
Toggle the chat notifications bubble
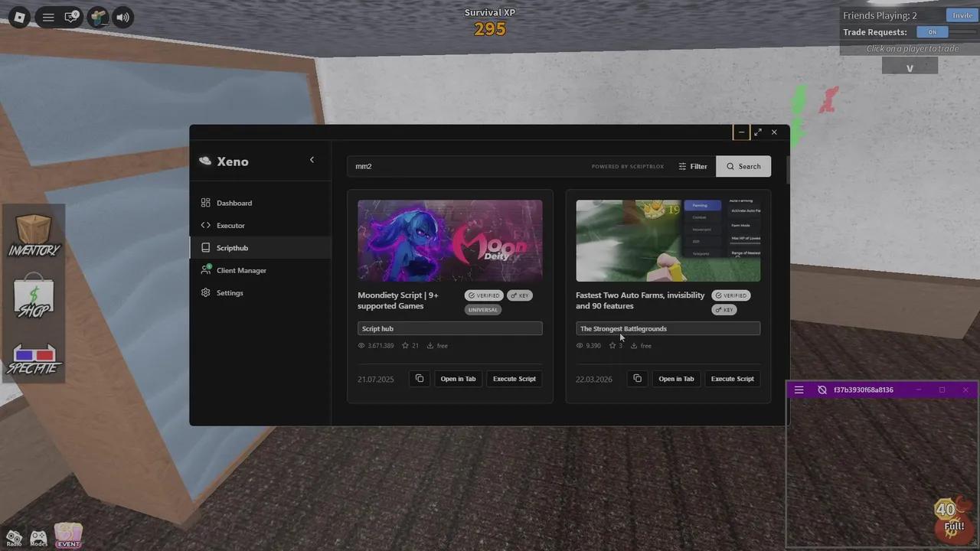[71, 17]
